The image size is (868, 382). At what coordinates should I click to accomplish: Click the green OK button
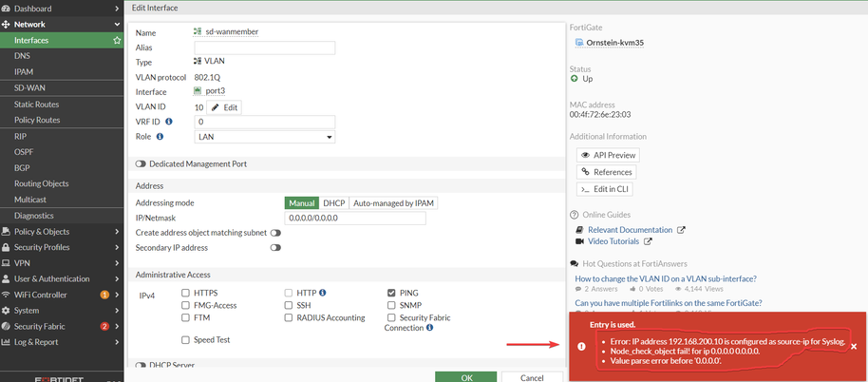tap(466, 377)
